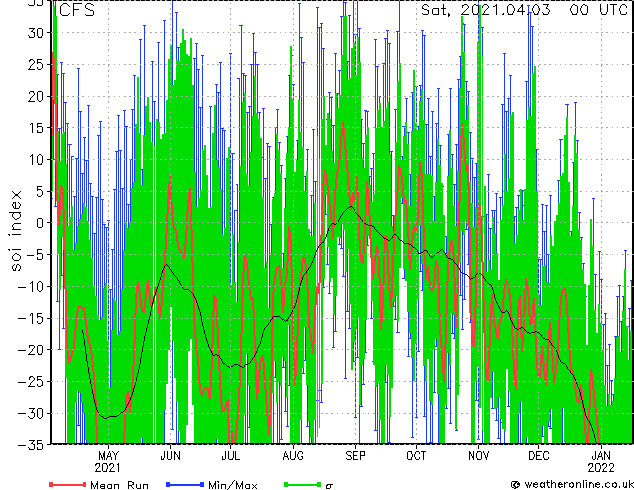Click the y-axis value -15

31,318
